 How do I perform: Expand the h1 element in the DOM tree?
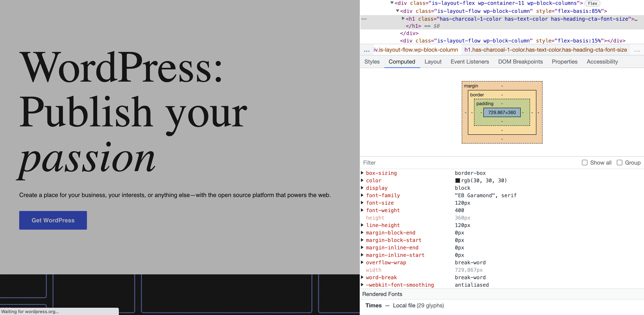point(403,18)
